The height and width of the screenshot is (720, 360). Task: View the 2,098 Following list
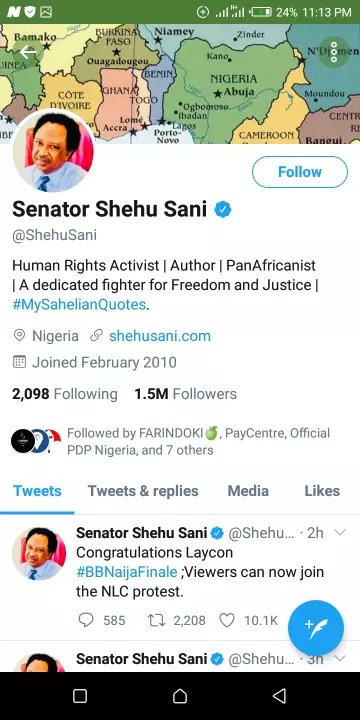coord(65,394)
